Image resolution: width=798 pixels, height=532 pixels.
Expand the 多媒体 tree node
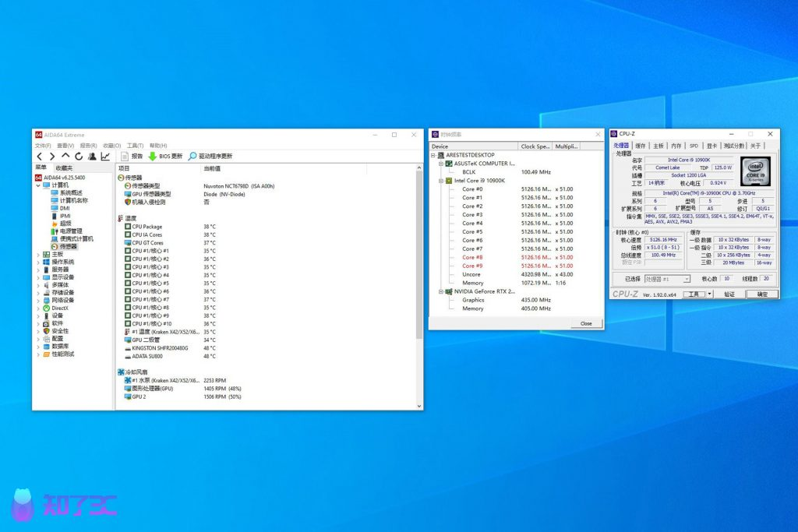pyautogui.click(x=38, y=285)
